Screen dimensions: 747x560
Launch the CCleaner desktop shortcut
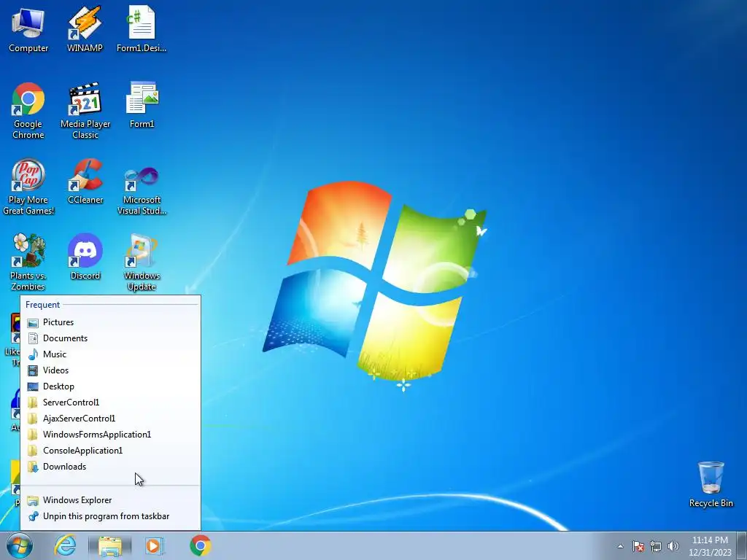(x=85, y=182)
